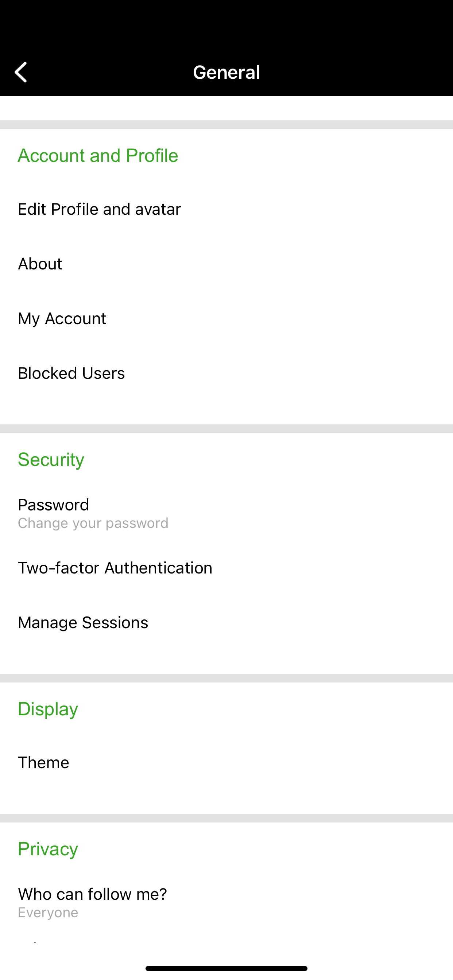Tap the Everyone follow setting value

click(48, 913)
